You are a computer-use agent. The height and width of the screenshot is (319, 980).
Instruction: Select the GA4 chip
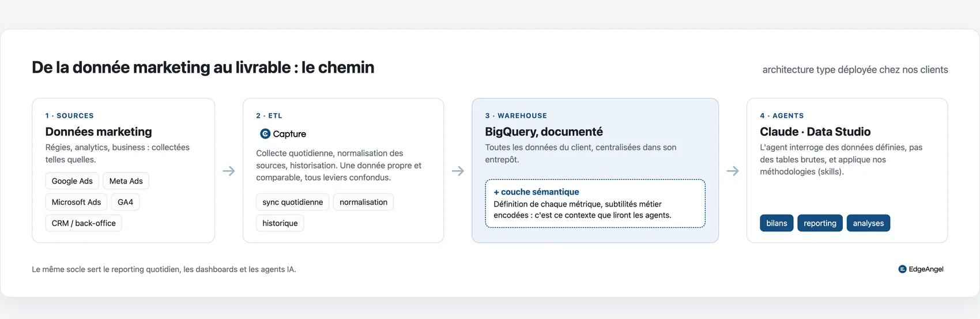125,202
